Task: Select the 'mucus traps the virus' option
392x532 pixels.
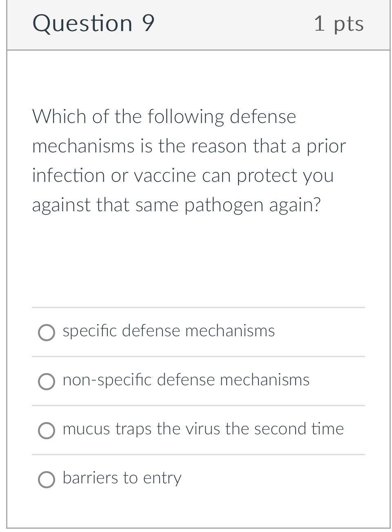Action: click(46, 431)
